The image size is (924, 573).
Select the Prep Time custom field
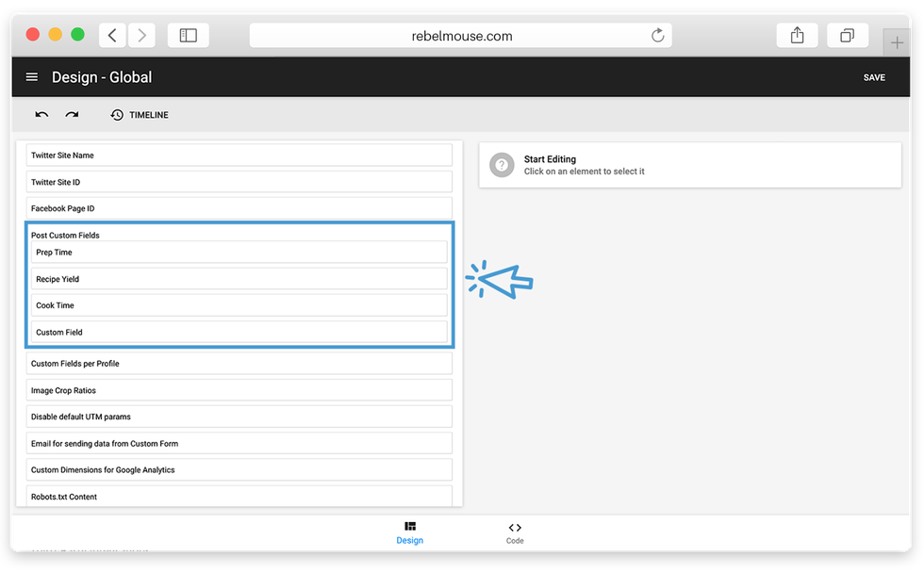239,253
